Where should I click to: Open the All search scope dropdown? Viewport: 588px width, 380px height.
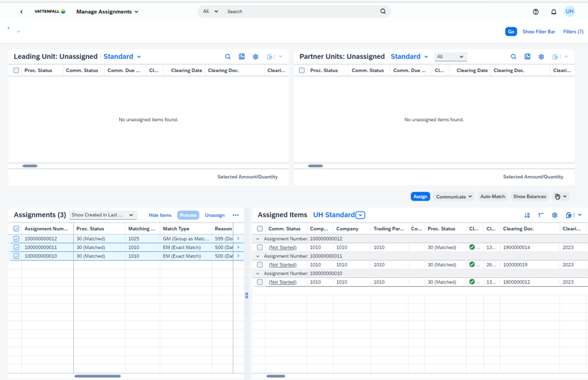[210, 11]
